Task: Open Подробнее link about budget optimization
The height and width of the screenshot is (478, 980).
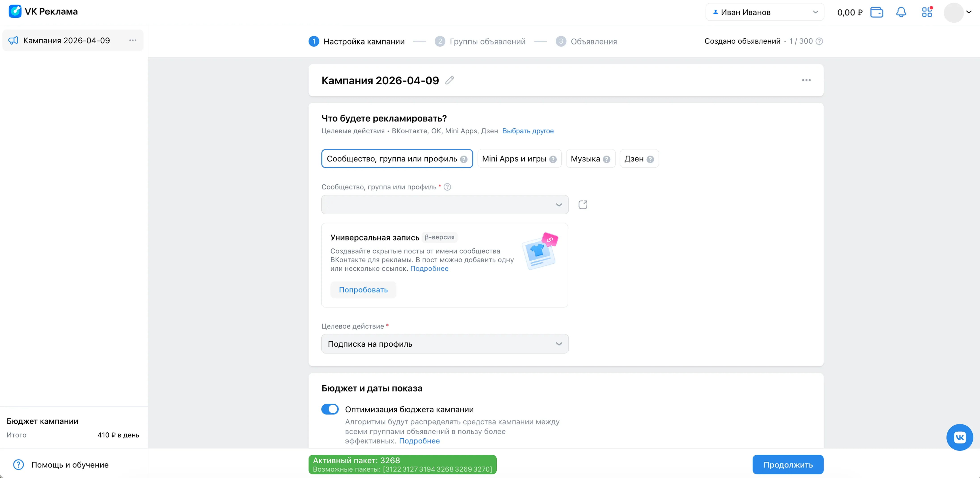Action: click(419, 441)
